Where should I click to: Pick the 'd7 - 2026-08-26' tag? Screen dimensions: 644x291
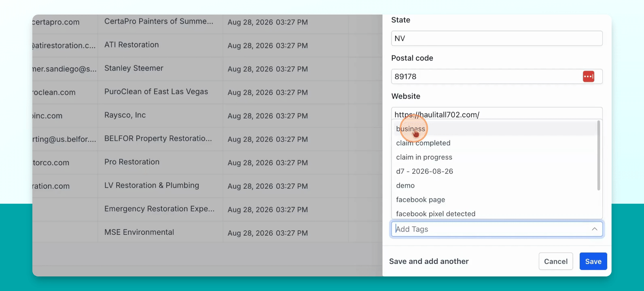(x=495, y=171)
